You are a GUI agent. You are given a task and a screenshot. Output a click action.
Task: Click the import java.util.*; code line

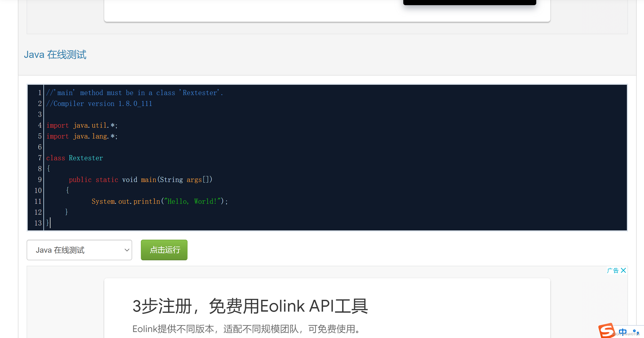tap(82, 125)
